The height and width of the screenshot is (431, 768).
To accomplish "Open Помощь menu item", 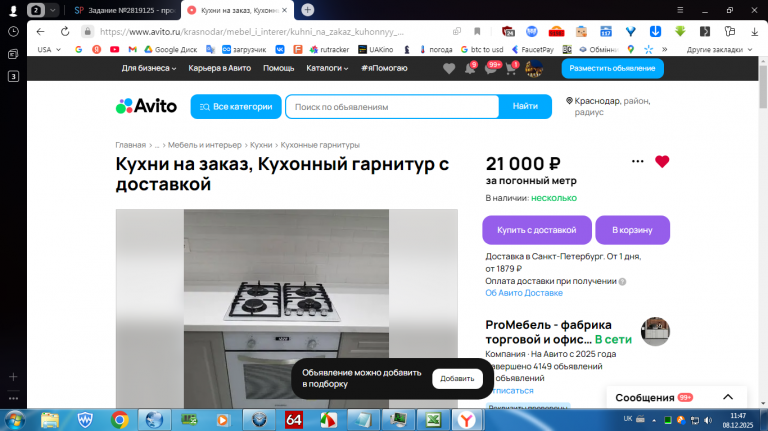I will coord(278,68).
